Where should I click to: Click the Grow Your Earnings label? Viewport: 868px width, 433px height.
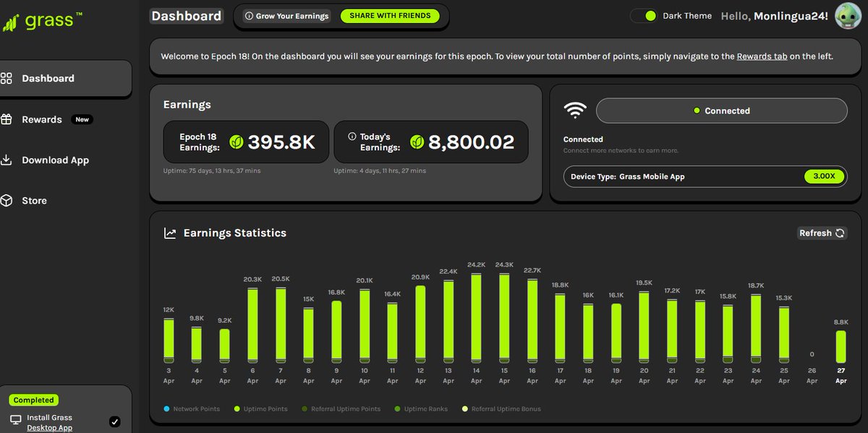tap(292, 16)
